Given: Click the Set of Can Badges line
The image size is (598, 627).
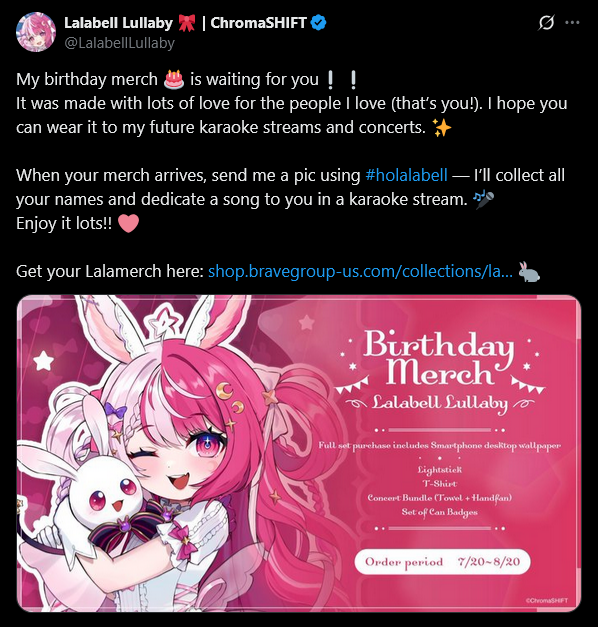Looking at the screenshot, I should [440, 512].
